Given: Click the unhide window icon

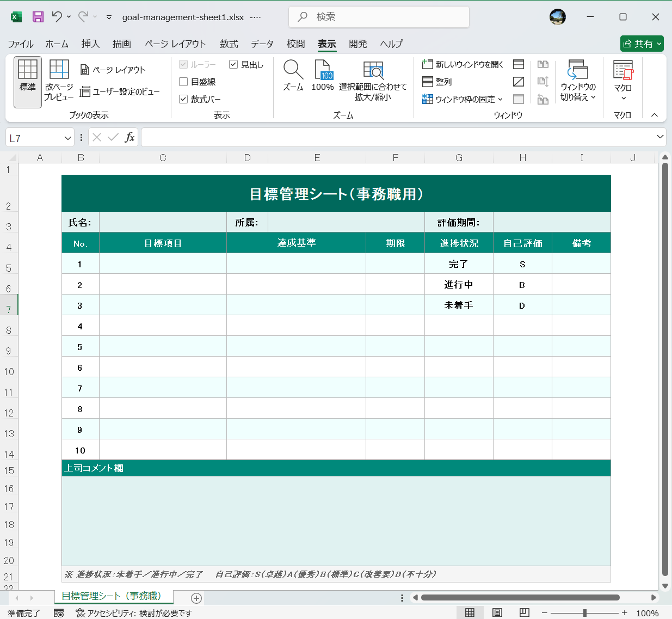Looking at the screenshot, I should pos(519,99).
